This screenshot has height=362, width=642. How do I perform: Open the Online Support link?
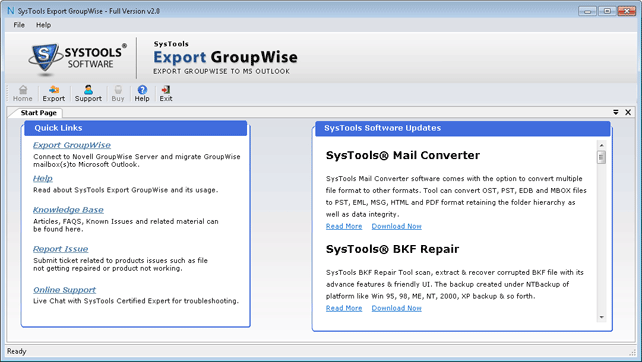[64, 290]
